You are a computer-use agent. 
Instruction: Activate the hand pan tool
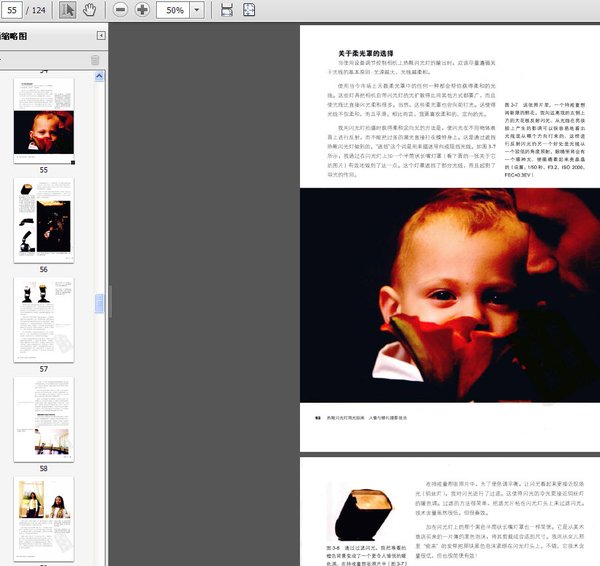[x=90, y=10]
